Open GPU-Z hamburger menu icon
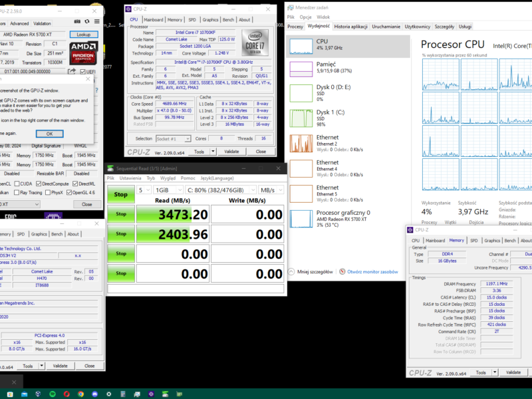This screenshot has height=399, width=532. 97,21
